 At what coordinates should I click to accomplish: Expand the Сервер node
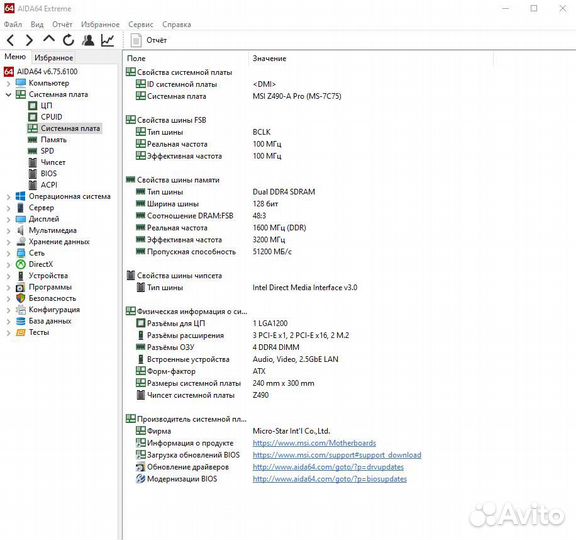(x=8, y=208)
